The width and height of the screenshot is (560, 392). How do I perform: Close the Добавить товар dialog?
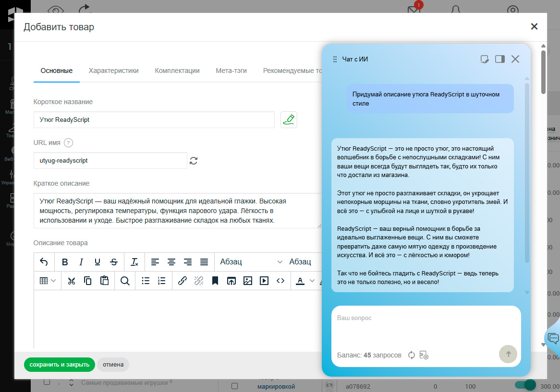(x=534, y=26)
